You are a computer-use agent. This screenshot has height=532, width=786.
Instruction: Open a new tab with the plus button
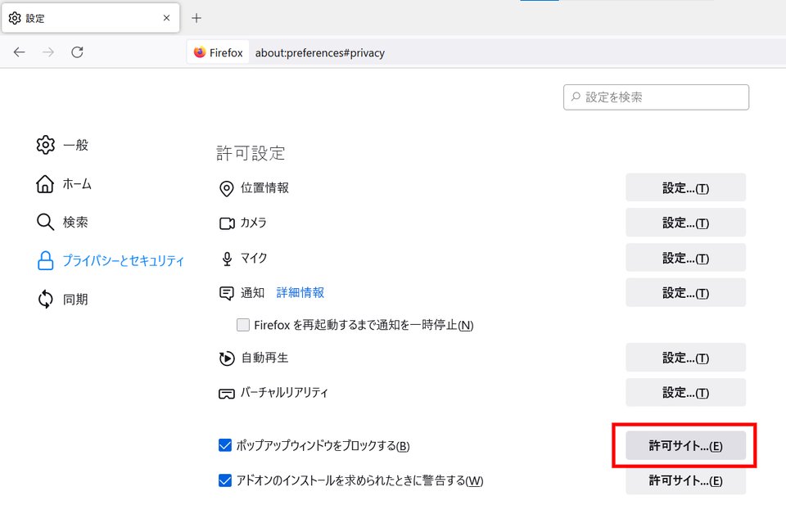[x=196, y=19]
